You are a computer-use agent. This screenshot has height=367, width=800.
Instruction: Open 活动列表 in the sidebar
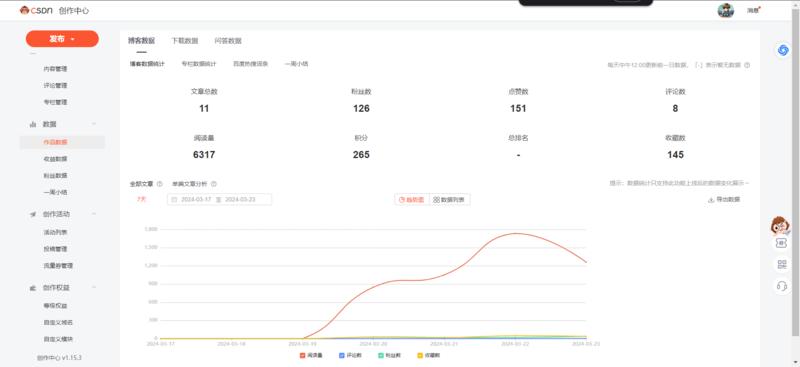tap(55, 232)
